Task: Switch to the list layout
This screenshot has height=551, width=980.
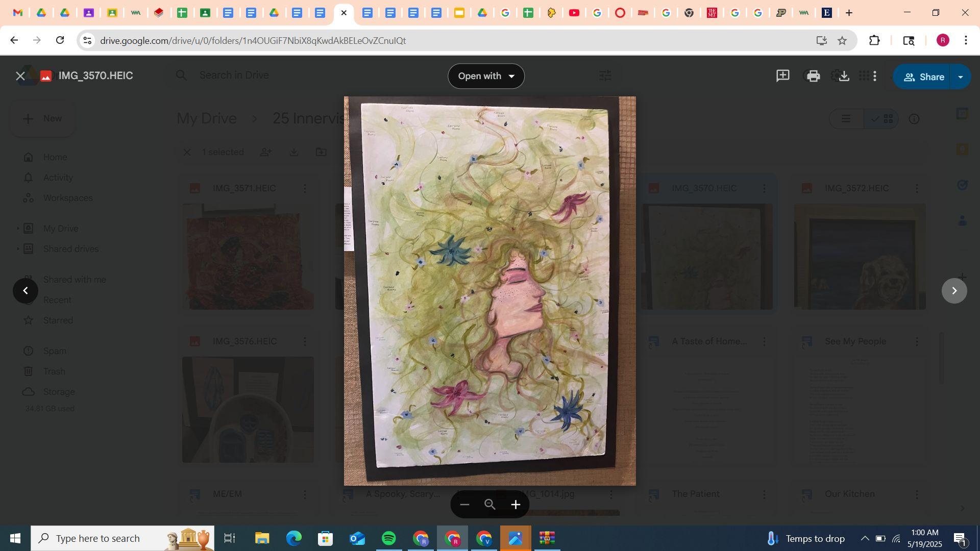Action: [846, 119]
